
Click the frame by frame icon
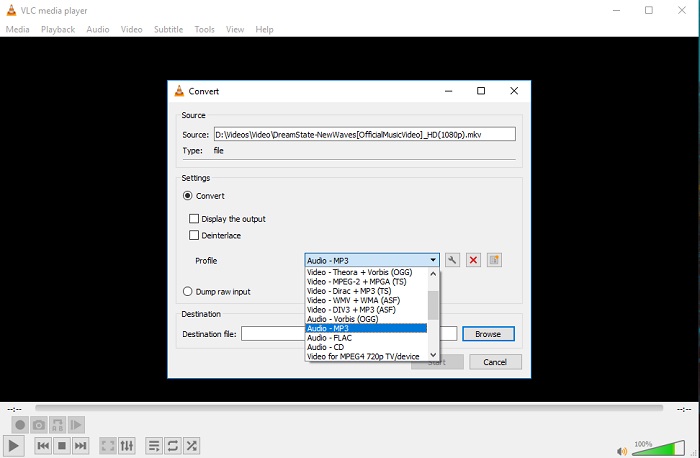[76, 425]
